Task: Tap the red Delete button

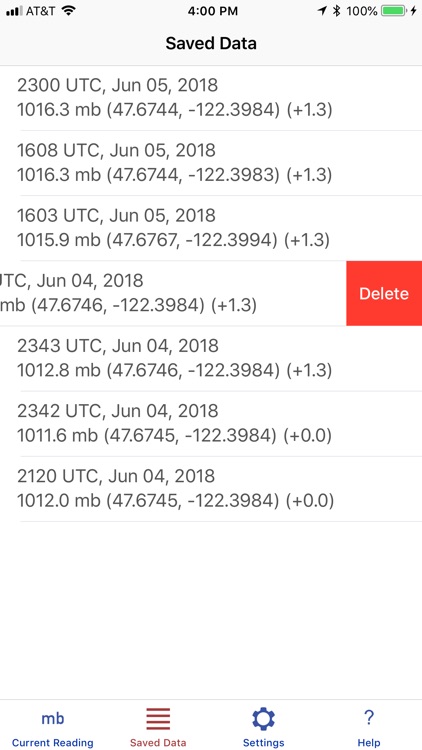Action: [384, 294]
